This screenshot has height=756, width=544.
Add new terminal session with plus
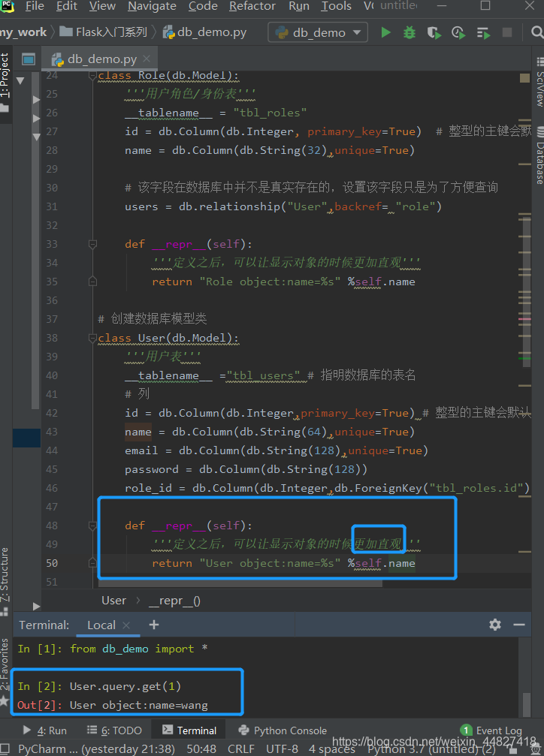(154, 625)
